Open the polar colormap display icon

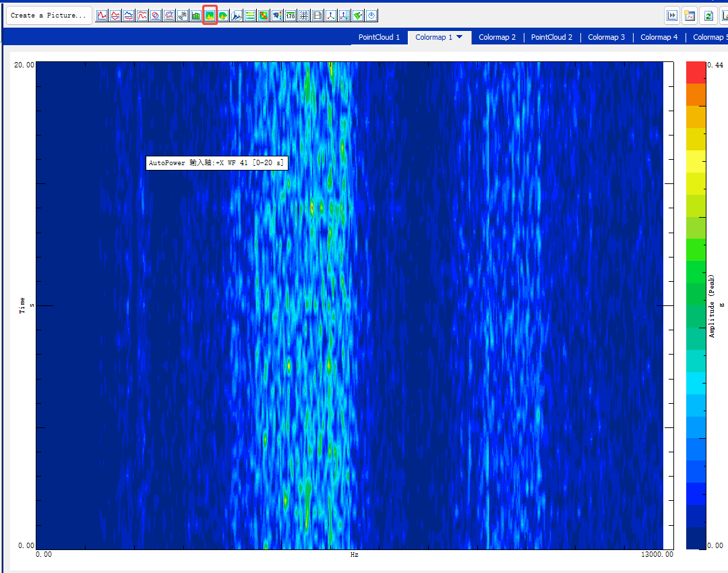(223, 16)
